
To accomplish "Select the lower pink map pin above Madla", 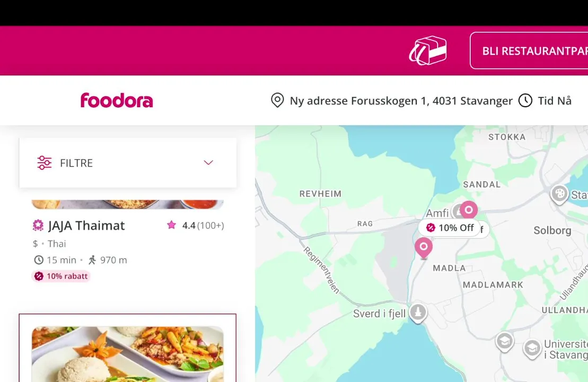I will [424, 248].
